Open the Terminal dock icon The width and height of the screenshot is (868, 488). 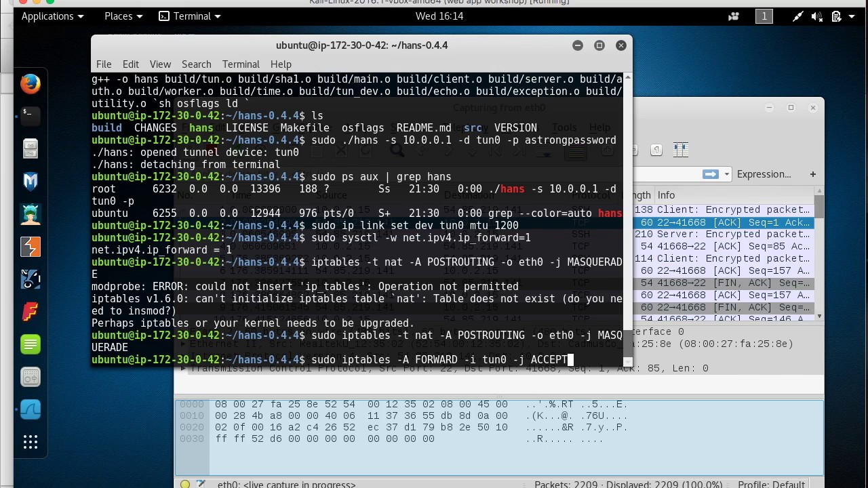pos(30,116)
